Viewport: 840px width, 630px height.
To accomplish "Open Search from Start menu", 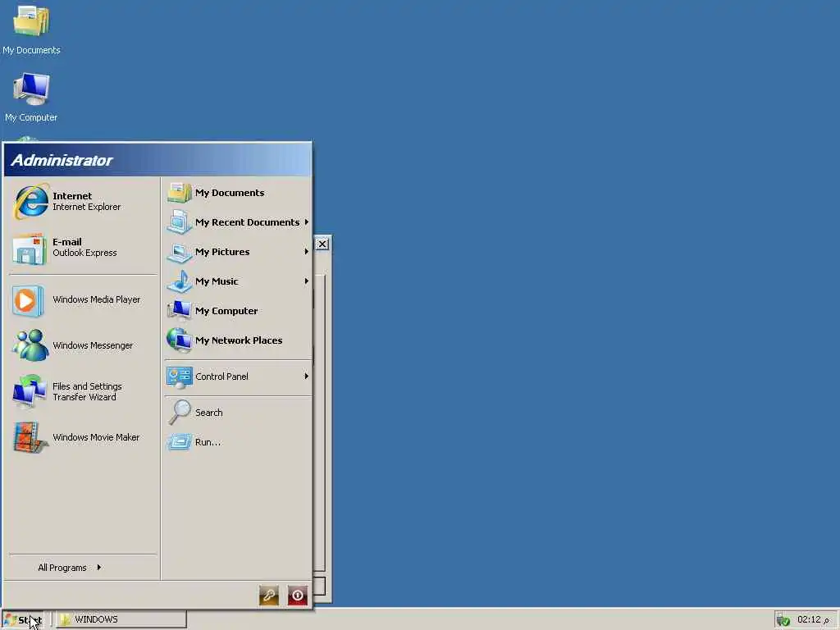I will coord(238,413).
